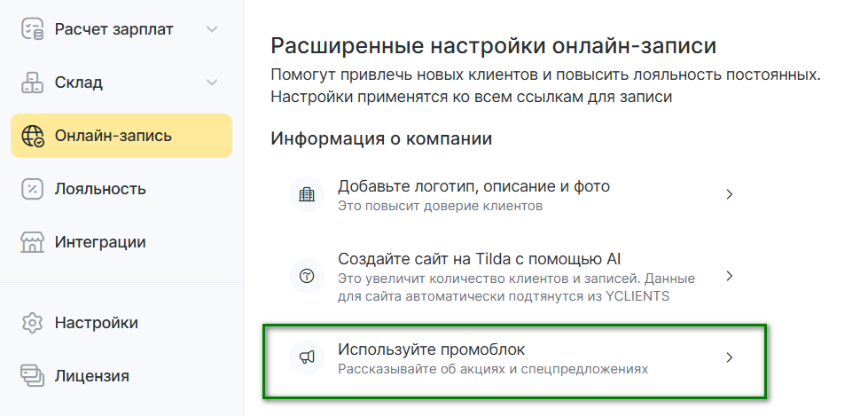Select Лицензия in the sidebar
Image resolution: width=868 pixels, height=416 pixels.
point(92,375)
